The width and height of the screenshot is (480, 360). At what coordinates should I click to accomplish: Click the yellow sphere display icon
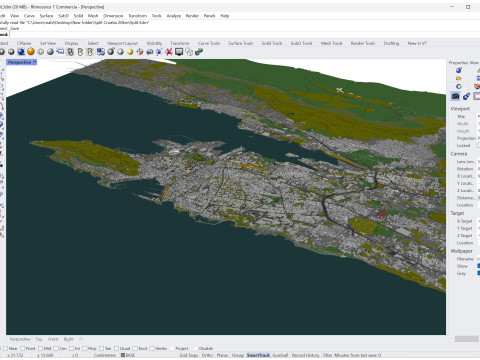click(130, 52)
